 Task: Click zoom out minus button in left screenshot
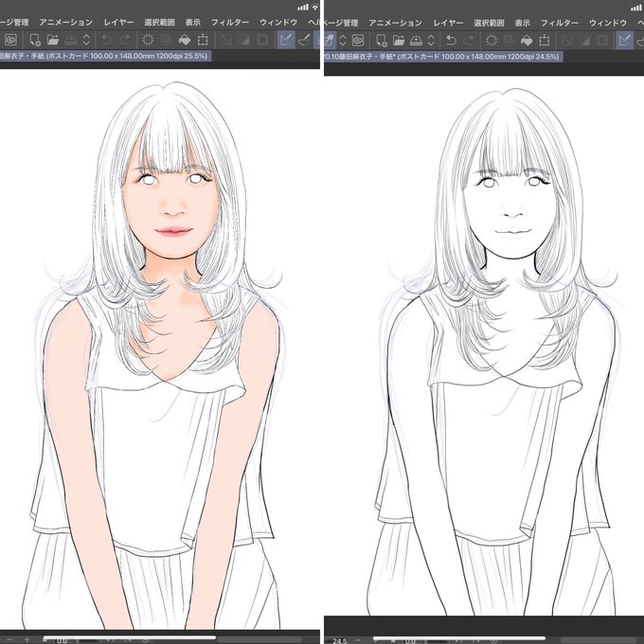point(10,639)
